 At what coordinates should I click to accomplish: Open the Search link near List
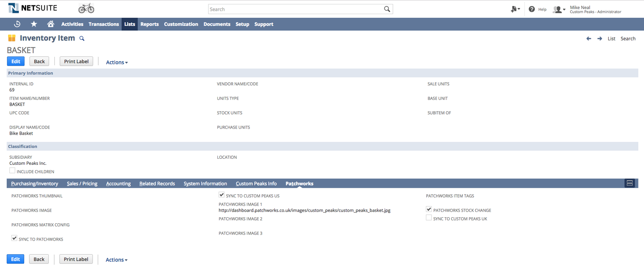pos(628,39)
